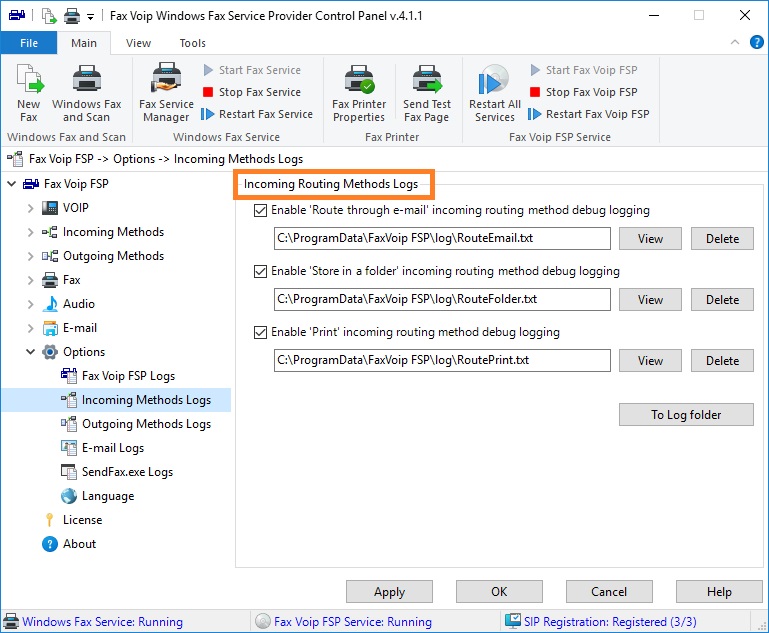Expand the Incoming Methods tree node
769x633 pixels.
[x=30, y=232]
